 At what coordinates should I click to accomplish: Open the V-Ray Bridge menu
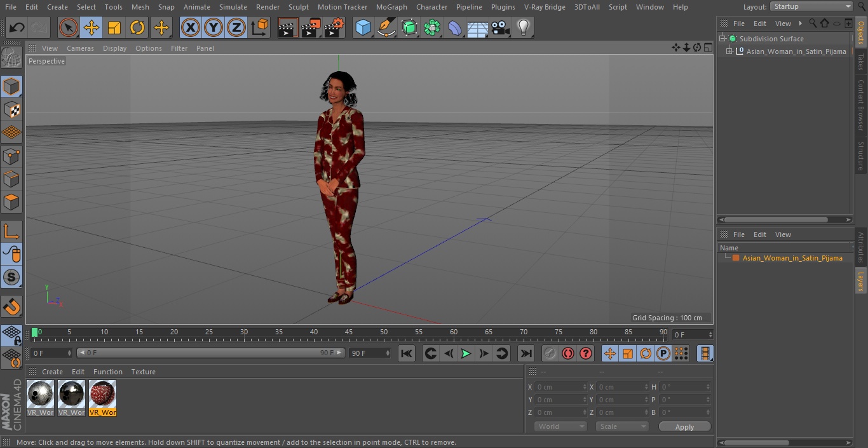coord(545,7)
